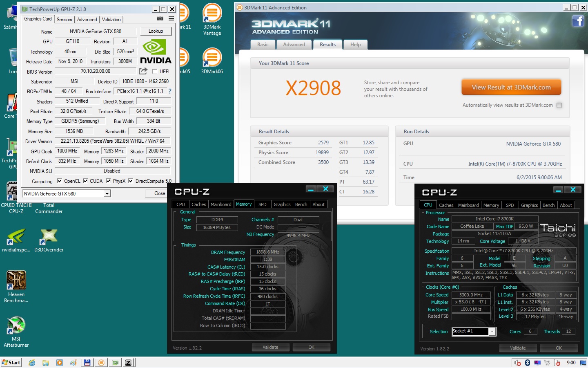The width and height of the screenshot is (588, 368).
Task: Open the 3DMark06 desktop icon
Action: tap(212, 61)
